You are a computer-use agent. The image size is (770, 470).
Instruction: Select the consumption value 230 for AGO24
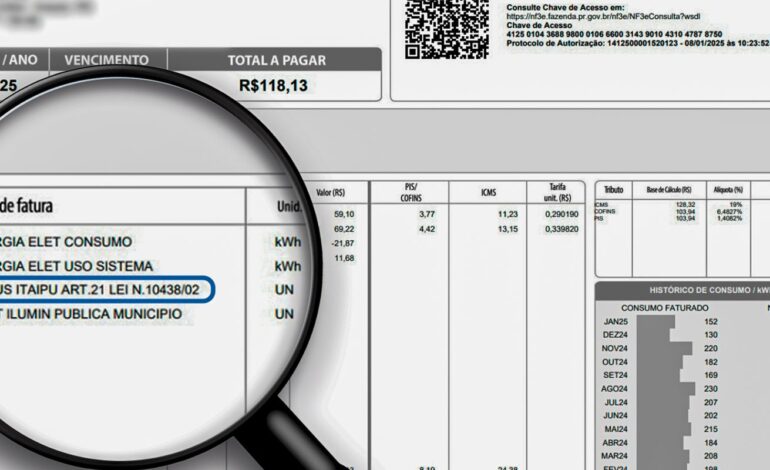(x=711, y=388)
